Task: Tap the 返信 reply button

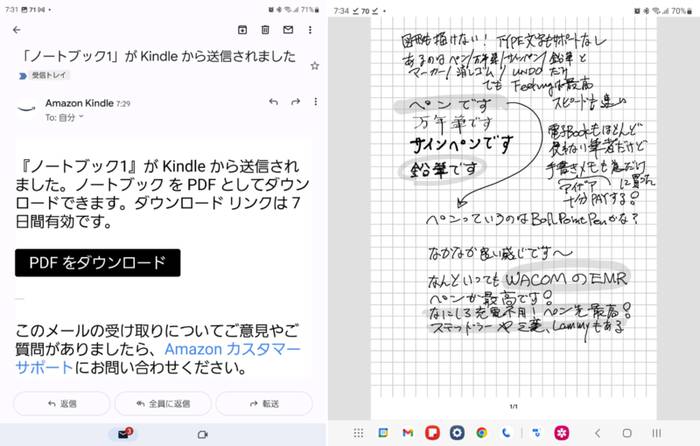Action: point(62,404)
